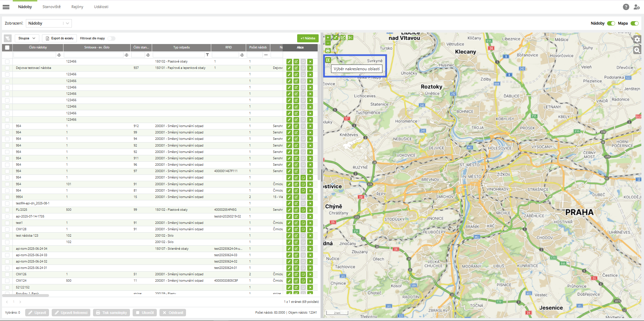
Task: Turn off the Mapa toggle
Action: (634, 23)
